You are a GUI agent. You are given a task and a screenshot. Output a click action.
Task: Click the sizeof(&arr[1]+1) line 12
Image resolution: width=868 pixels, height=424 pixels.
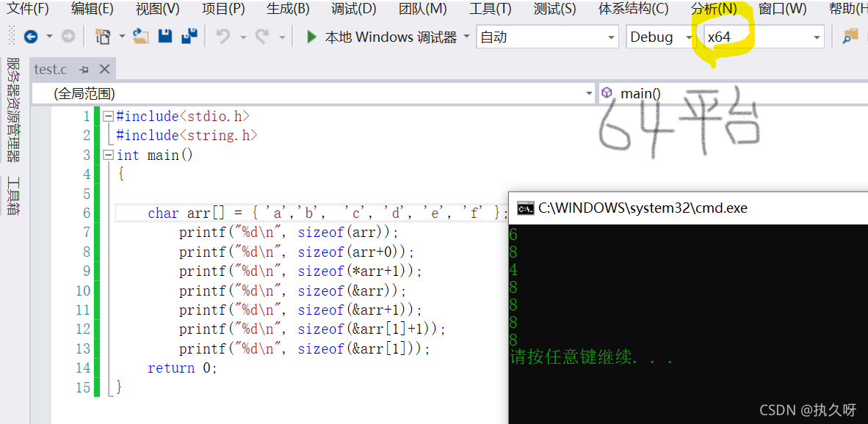312,329
